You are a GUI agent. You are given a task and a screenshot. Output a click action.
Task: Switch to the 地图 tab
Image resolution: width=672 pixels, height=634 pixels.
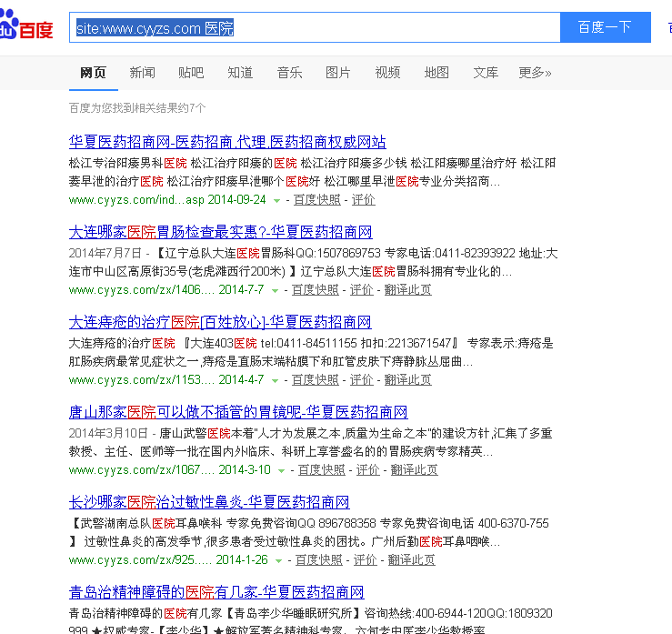(x=436, y=73)
